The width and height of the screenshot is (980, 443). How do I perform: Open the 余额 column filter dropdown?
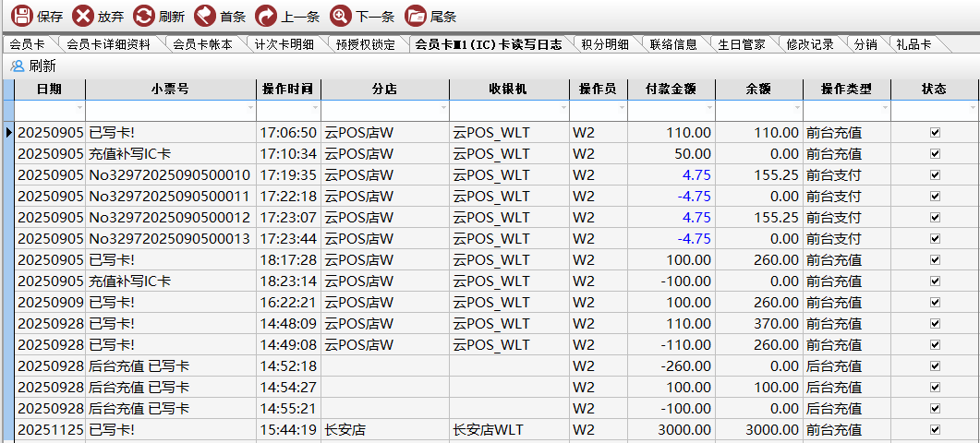coord(797,108)
